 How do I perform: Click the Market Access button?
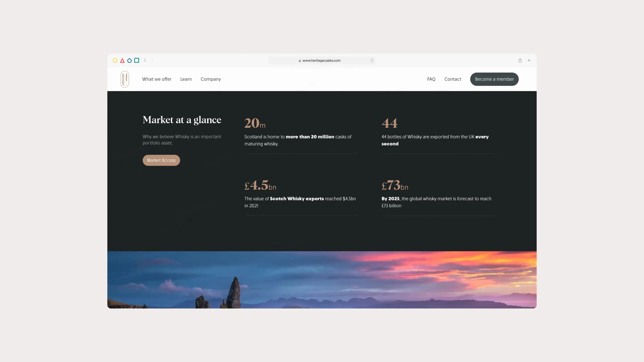161,160
